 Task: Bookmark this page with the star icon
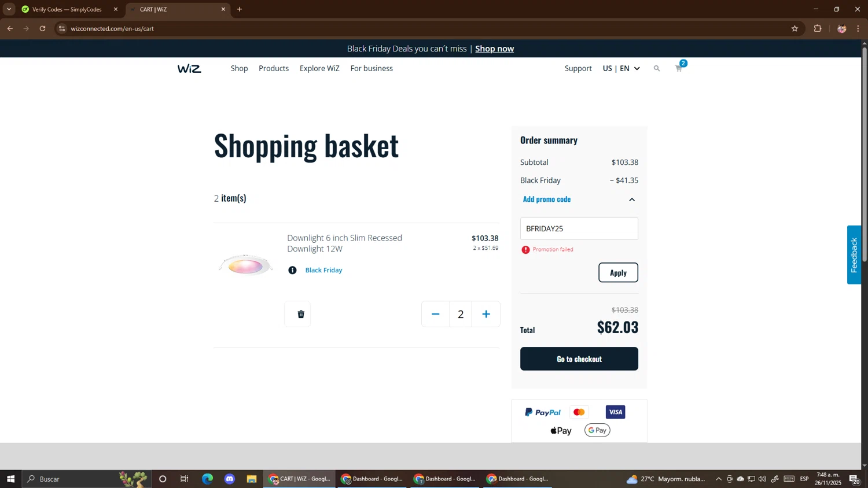(795, 28)
